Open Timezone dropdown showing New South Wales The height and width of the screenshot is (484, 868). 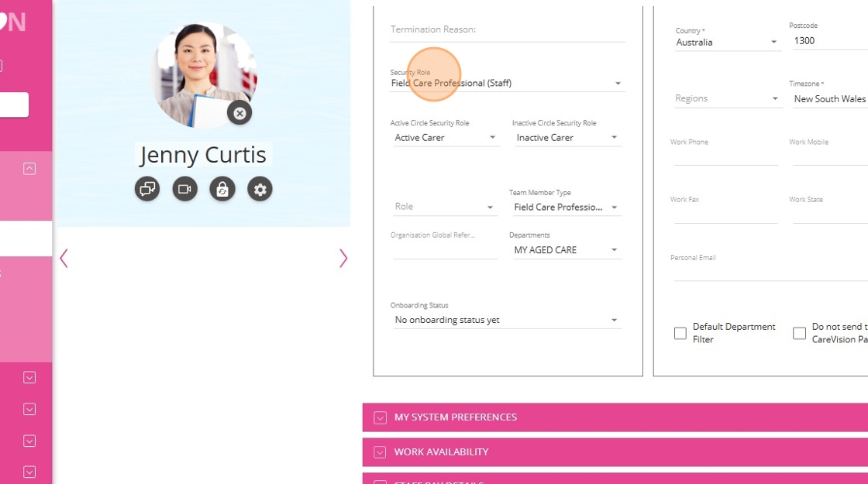[830, 99]
